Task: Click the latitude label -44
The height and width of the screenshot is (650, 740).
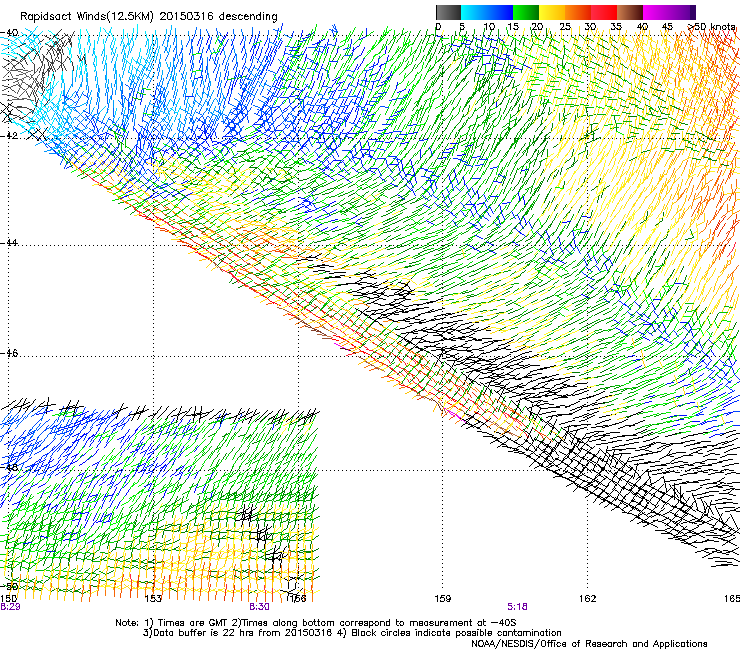Action: click(x=9, y=243)
